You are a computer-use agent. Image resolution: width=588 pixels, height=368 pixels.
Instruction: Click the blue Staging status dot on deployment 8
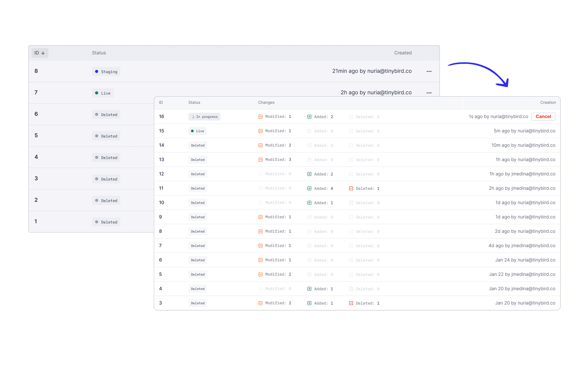(x=97, y=71)
